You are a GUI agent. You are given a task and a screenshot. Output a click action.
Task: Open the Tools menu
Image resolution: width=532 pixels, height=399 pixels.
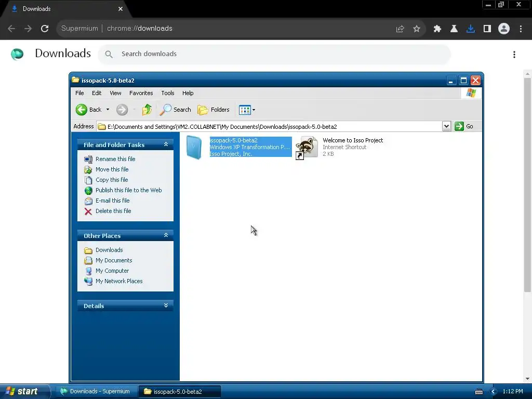tap(168, 93)
